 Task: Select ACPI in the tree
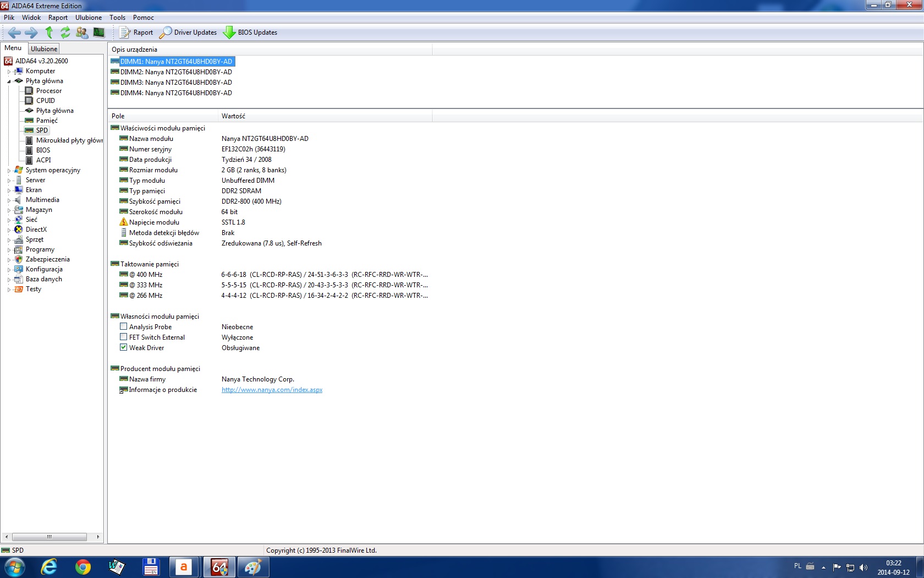[x=43, y=160]
